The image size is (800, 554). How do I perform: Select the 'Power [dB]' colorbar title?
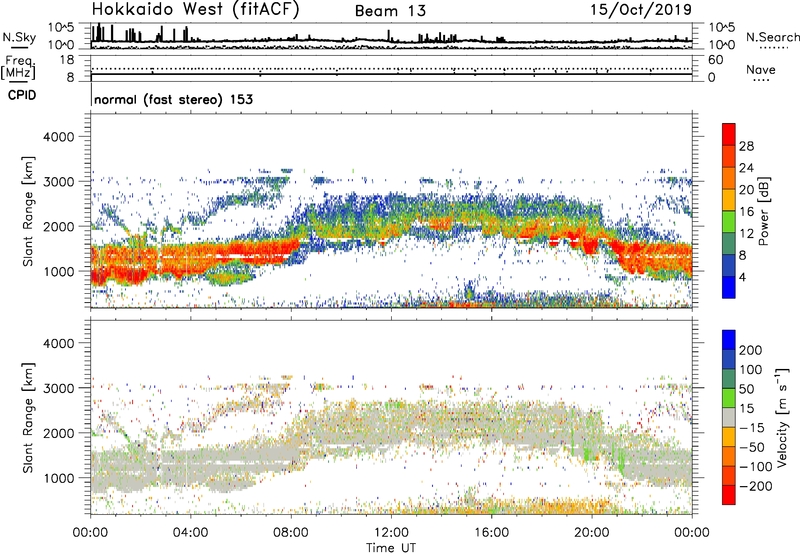(x=763, y=211)
